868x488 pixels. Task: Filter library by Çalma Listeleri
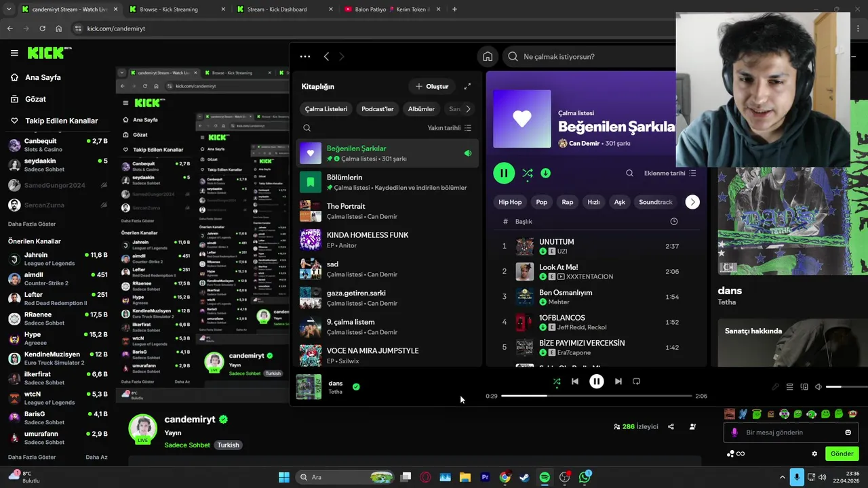click(x=326, y=109)
